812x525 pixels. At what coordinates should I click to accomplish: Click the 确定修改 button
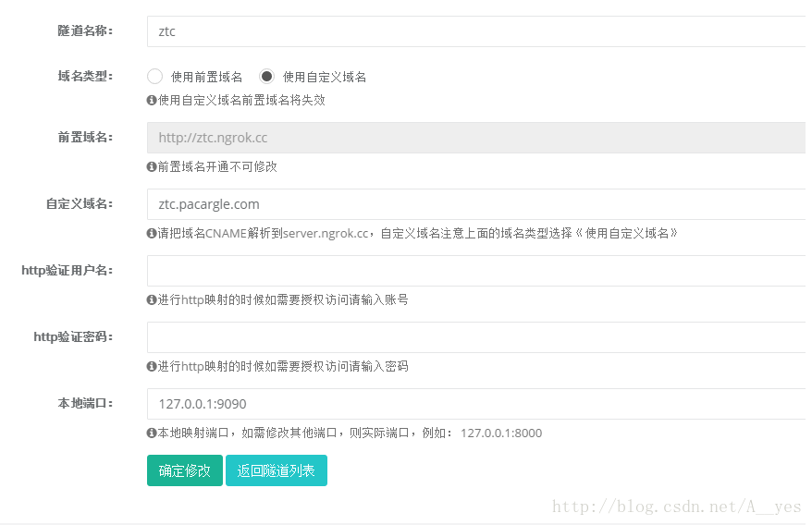tap(185, 470)
